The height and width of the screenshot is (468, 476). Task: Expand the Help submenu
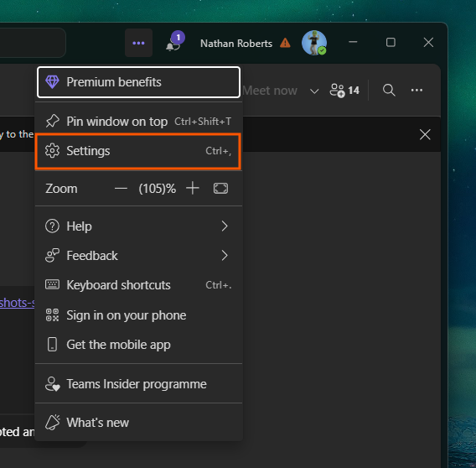138,226
